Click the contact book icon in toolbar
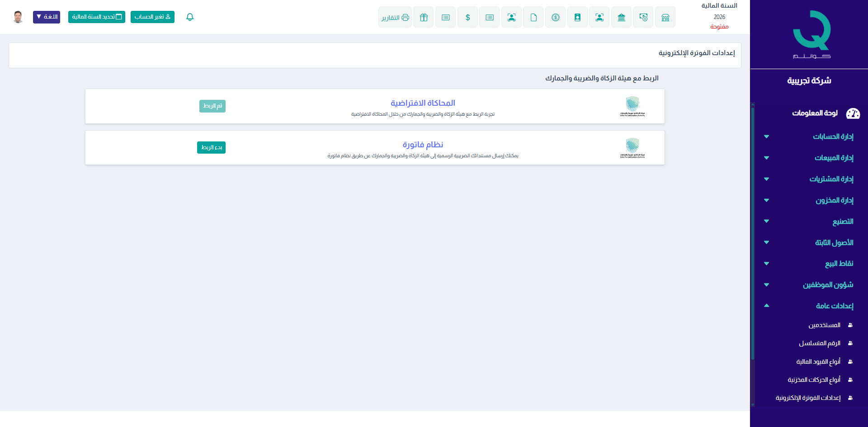The image size is (868, 427). pos(577,18)
